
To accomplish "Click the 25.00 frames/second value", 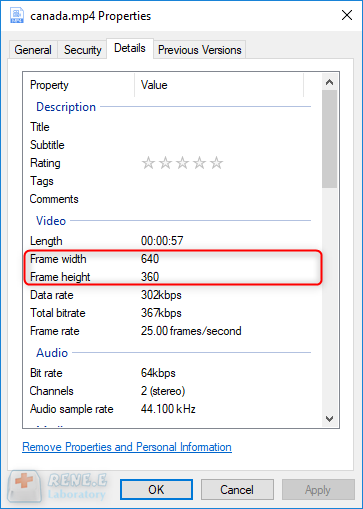I will click(191, 331).
